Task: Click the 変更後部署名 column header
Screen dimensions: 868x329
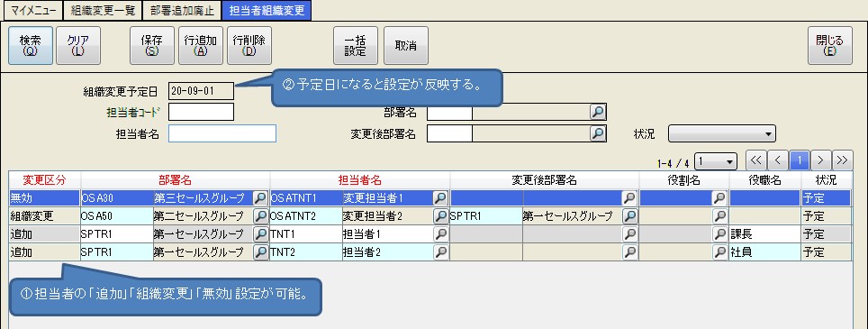Action: (x=544, y=180)
